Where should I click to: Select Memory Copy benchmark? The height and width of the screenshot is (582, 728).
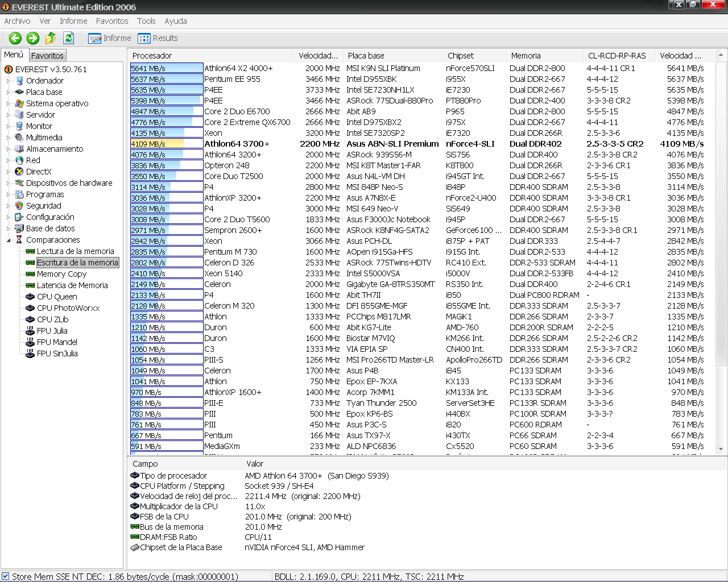[x=61, y=274]
